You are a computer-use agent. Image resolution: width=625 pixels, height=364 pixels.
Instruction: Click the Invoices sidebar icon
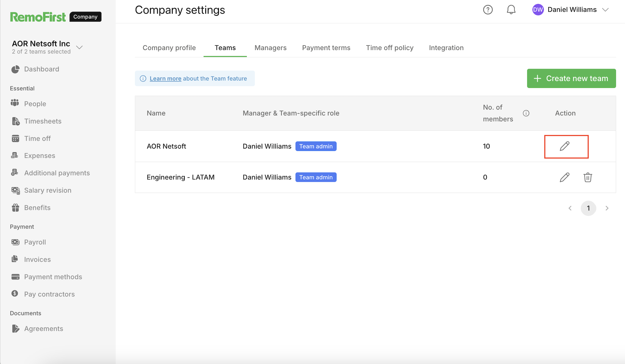(x=15, y=258)
